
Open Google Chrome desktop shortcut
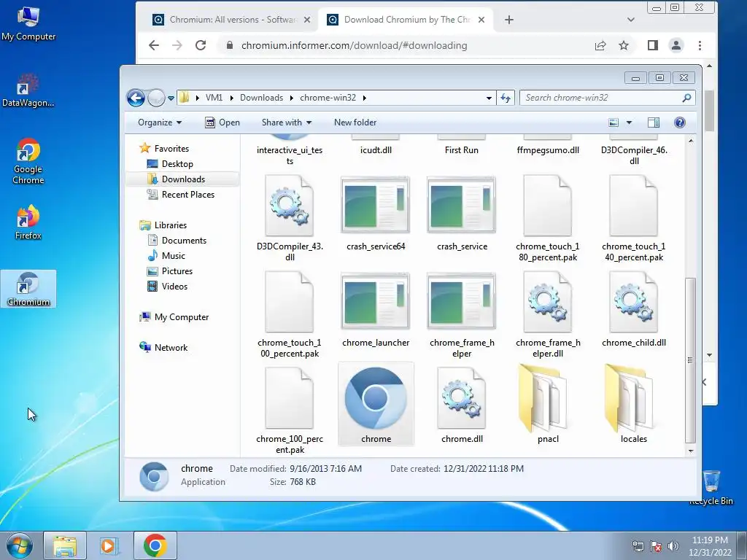(x=28, y=161)
